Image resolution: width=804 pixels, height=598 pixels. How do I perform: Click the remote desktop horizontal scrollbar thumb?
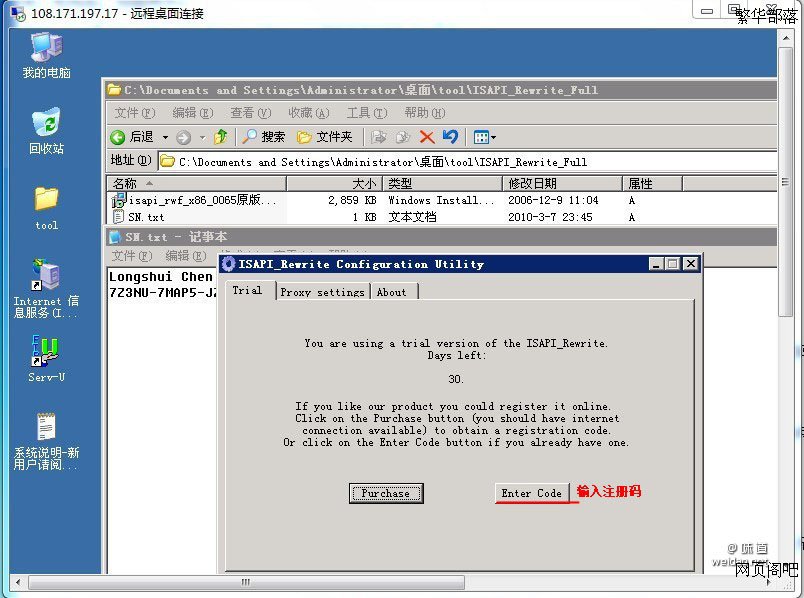(x=247, y=582)
